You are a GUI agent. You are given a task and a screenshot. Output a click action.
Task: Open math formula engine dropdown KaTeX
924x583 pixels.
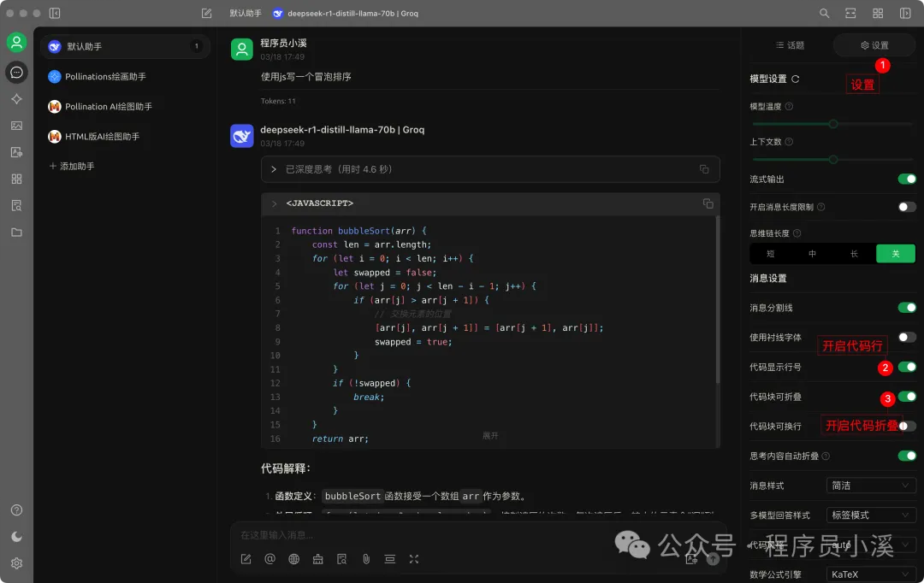(x=871, y=574)
